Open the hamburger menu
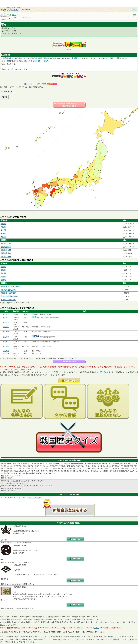The image size is (138, 644). [134, 16]
